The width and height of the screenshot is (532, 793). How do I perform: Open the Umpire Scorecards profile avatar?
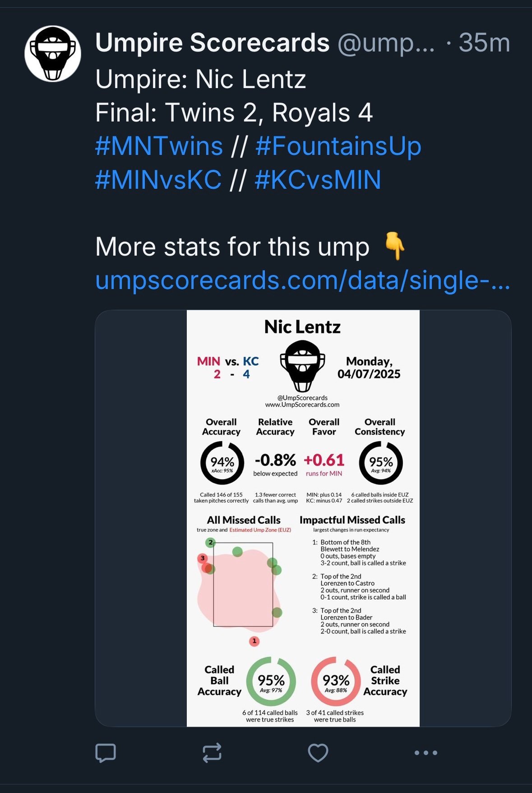(x=53, y=54)
